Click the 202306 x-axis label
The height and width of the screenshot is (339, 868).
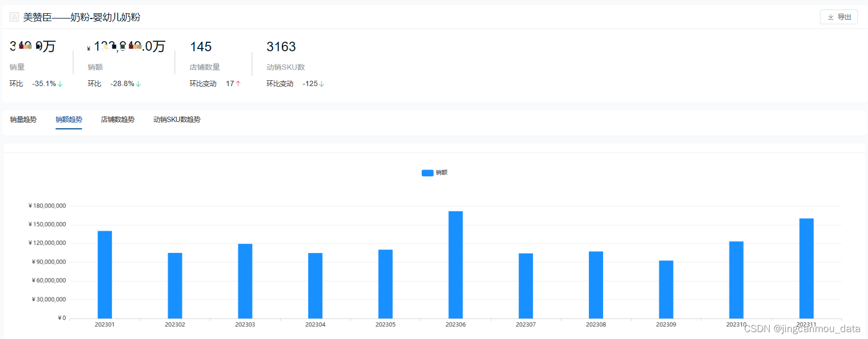[x=455, y=325]
